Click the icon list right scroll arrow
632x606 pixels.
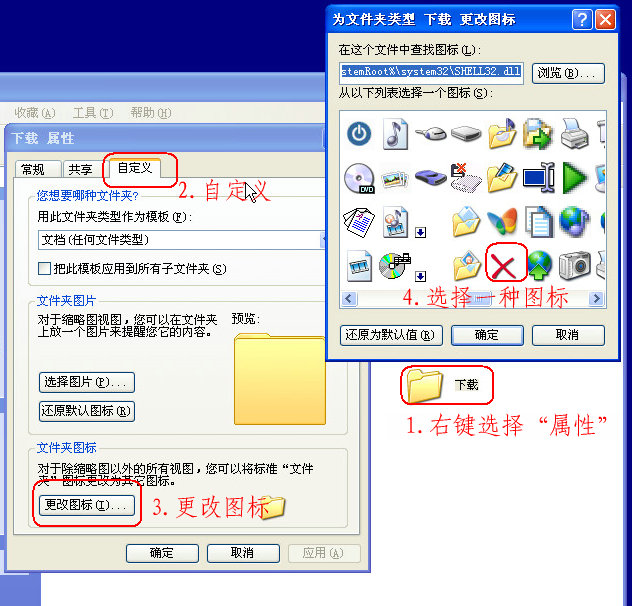tap(596, 299)
